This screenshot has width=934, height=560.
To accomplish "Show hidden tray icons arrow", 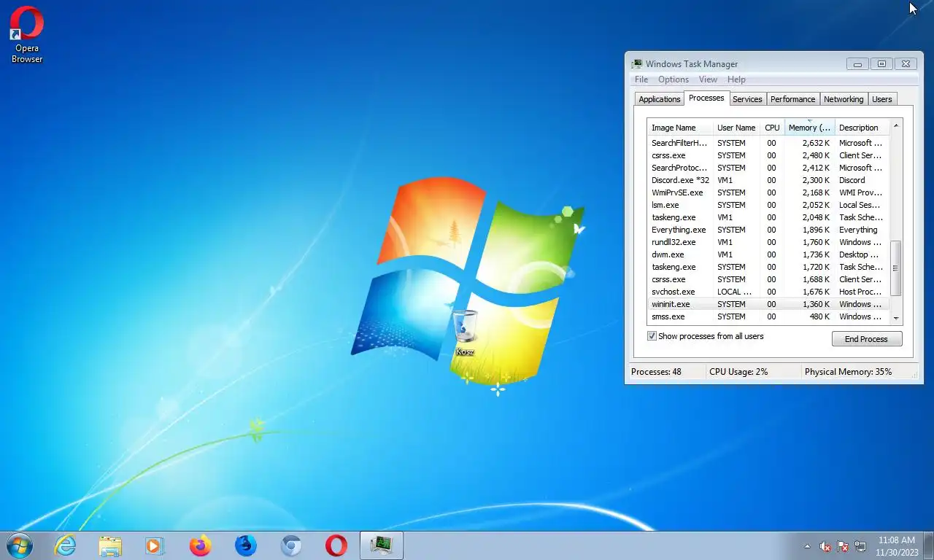I will click(807, 546).
